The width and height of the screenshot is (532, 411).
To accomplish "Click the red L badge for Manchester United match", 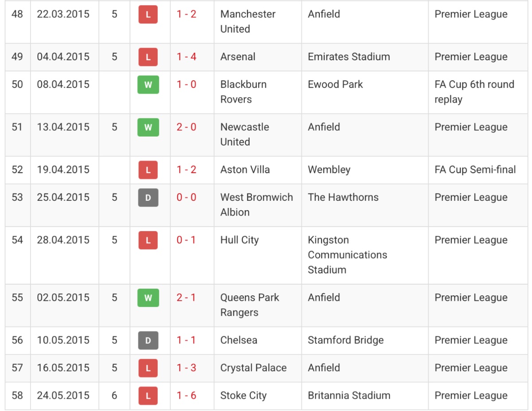I will tap(148, 14).
